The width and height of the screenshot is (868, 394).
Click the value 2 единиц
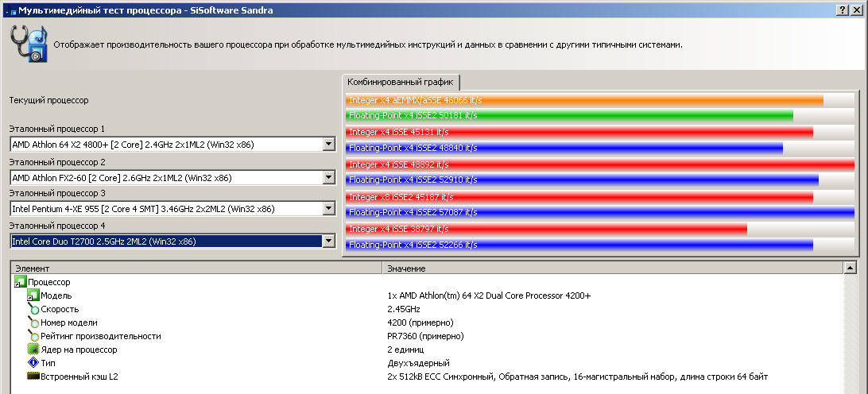pos(405,350)
